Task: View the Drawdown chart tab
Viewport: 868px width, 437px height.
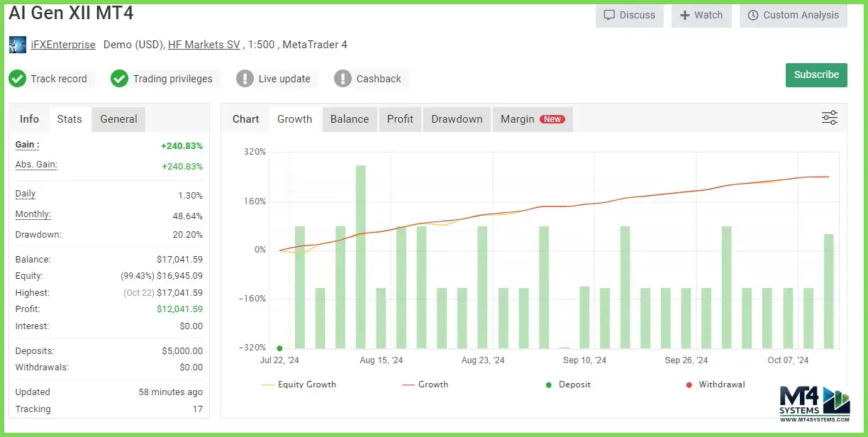Action: point(457,119)
